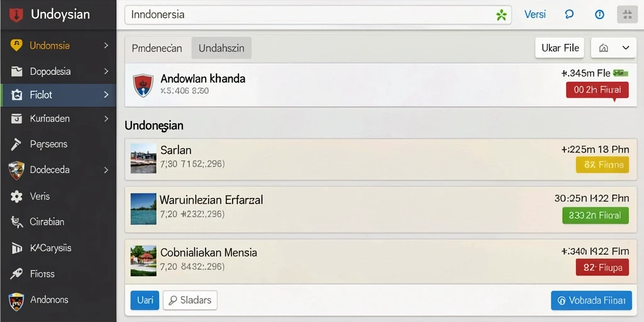Click the yellow Fiirne status badge on Sarlan

pos(602,165)
